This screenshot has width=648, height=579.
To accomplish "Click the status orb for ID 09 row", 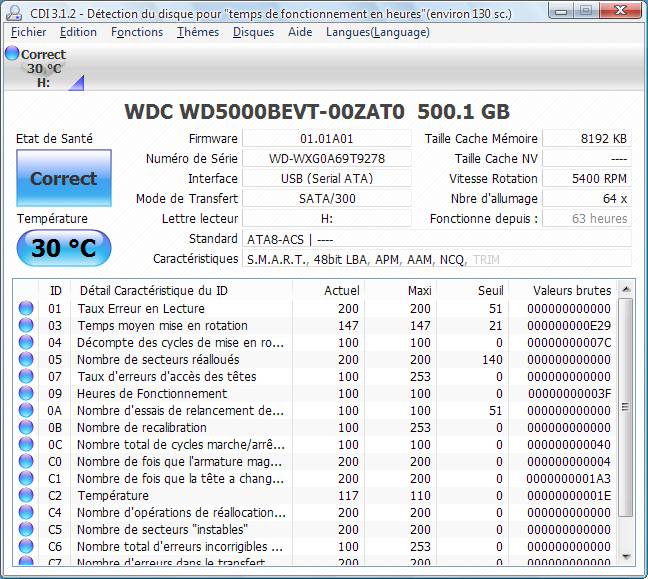I will click(x=26, y=393).
